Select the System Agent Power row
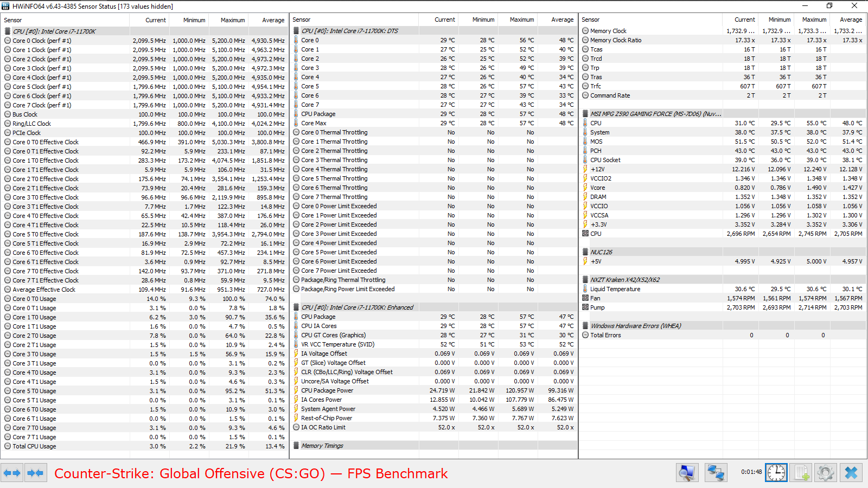The image size is (868, 488). [434, 409]
